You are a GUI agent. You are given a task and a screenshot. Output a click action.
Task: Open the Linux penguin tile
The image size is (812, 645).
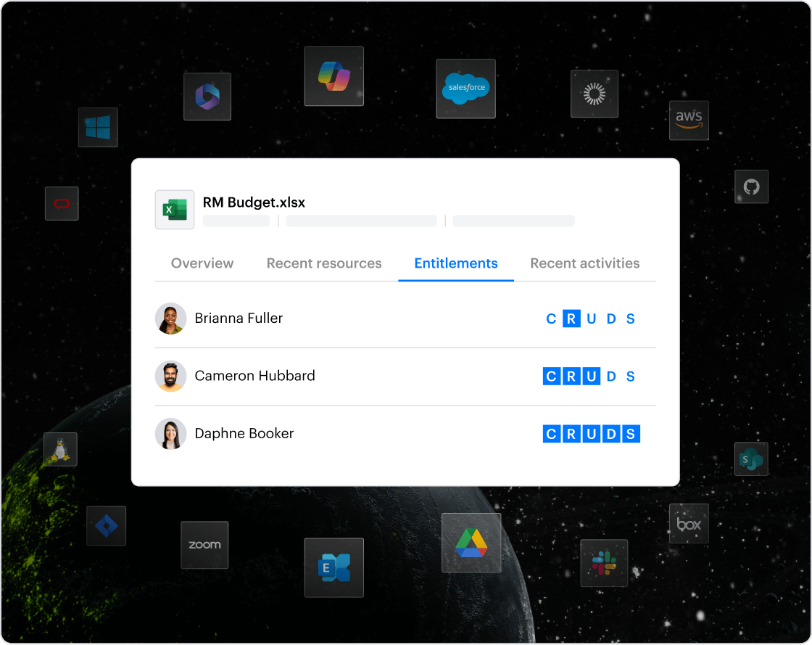click(x=60, y=450)
